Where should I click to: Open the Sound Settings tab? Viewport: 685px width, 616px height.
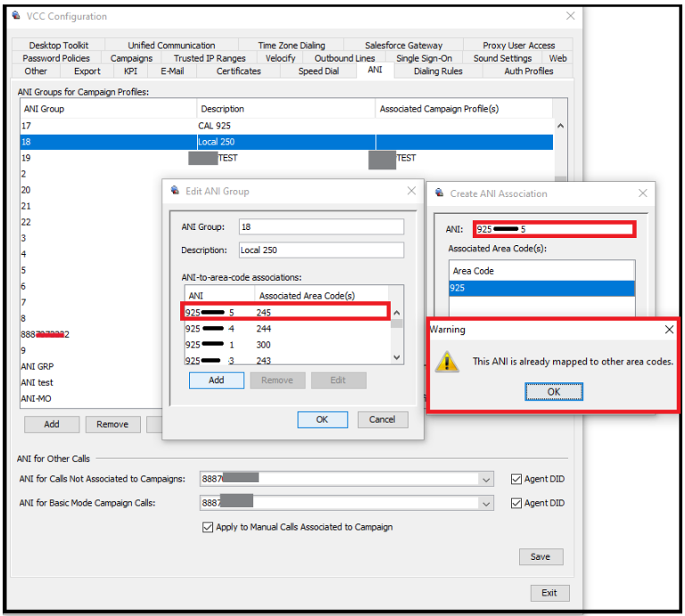(502, 58)
